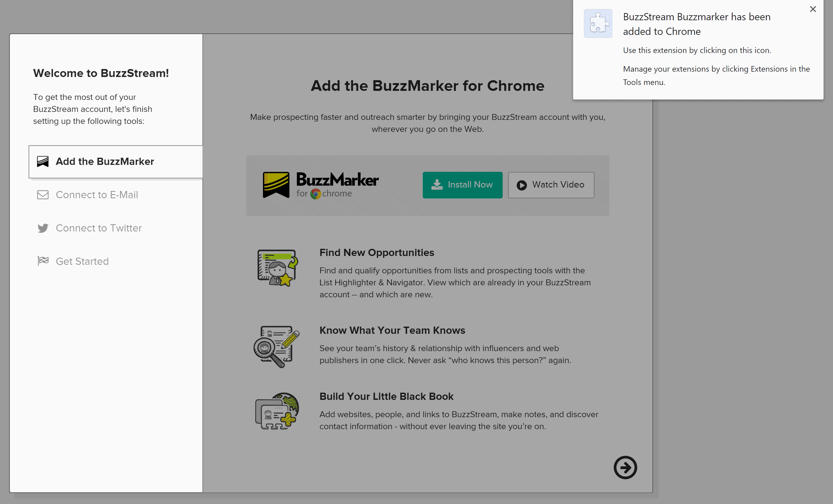Screen dimensions: 833x504
Task: Click the BuzzMarker bookmark icon in sidebar
Action: 43,162
